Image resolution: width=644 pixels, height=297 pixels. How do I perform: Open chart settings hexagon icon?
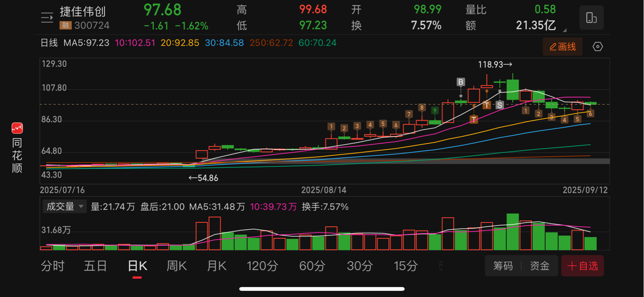[x=598, y=47]
